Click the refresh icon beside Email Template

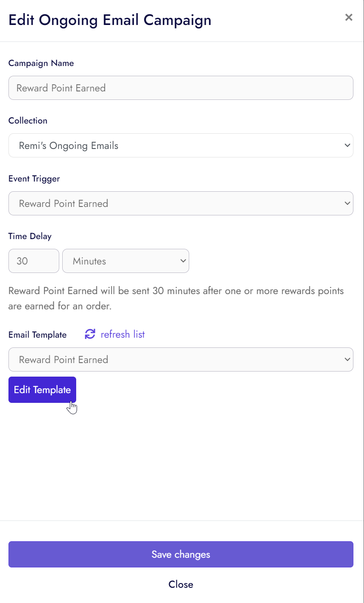pyautogui.click(x=89, y=334)
